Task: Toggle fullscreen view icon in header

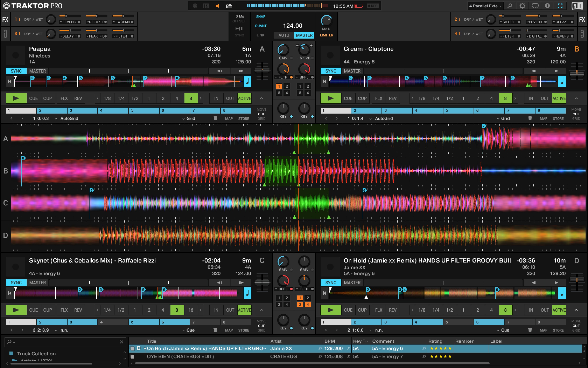Action: coord(560,6)
